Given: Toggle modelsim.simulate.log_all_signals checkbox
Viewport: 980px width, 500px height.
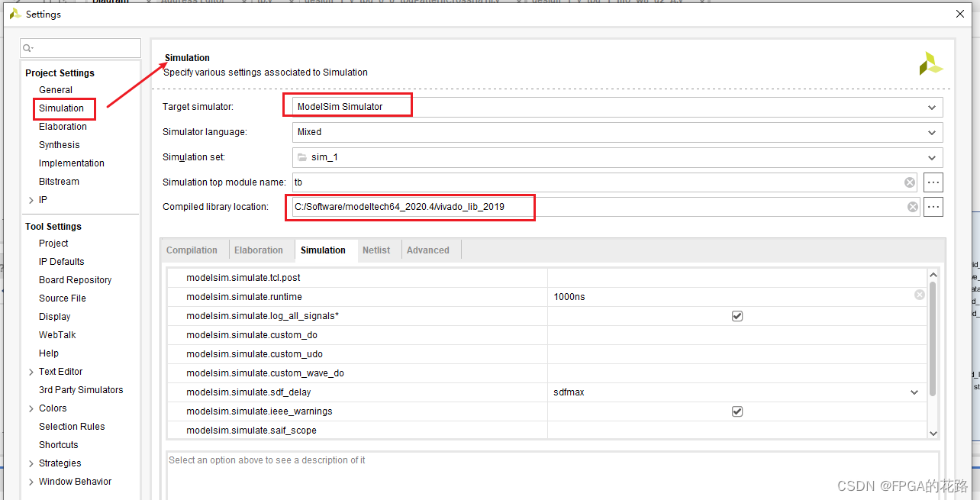Looking at the screenshot, I should [737, 316].
